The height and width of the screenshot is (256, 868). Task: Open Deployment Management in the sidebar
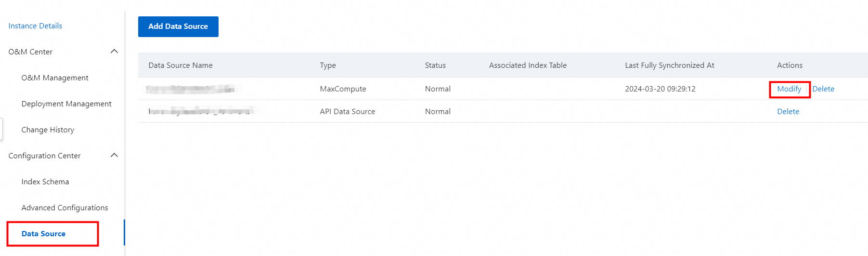coord(66,104)
